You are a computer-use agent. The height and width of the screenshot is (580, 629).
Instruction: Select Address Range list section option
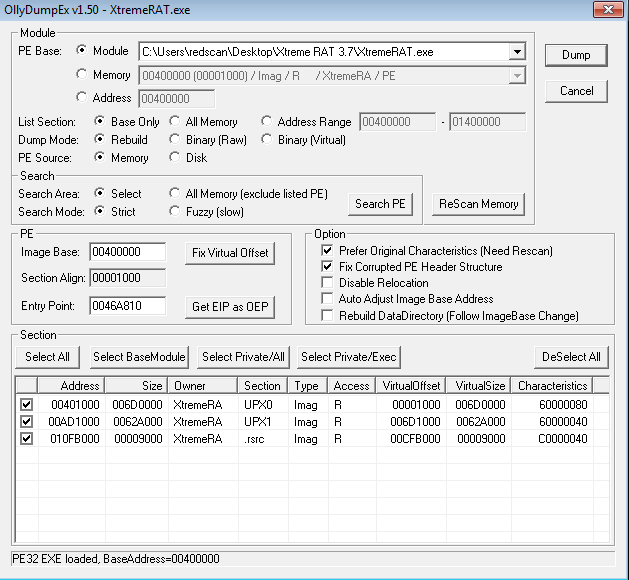pyautogui.click(x=266, y=121)
